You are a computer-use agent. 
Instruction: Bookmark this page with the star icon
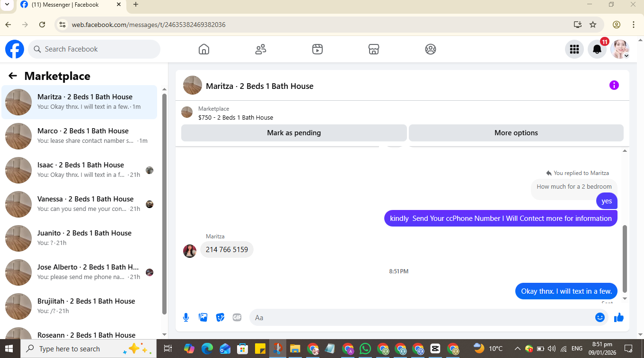593,25
